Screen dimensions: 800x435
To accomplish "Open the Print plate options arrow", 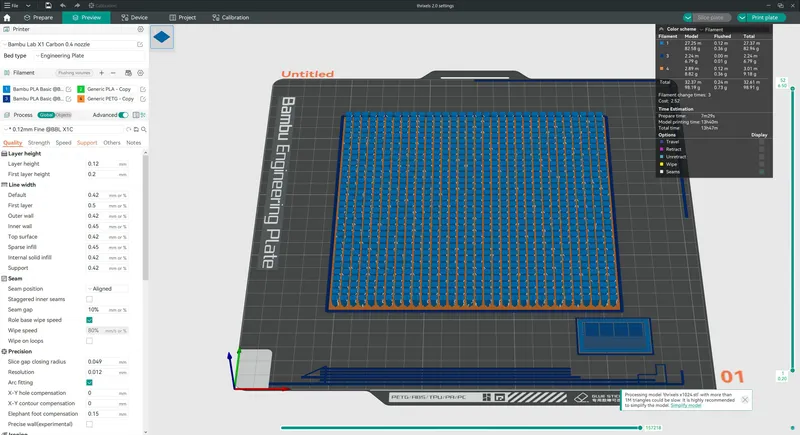I will (742, 17).
